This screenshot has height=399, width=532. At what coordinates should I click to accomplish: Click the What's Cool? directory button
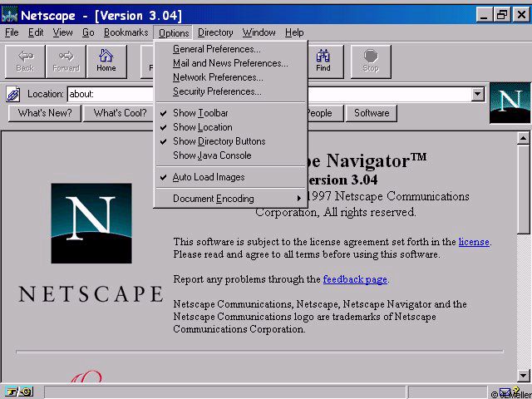coord(118,113)
